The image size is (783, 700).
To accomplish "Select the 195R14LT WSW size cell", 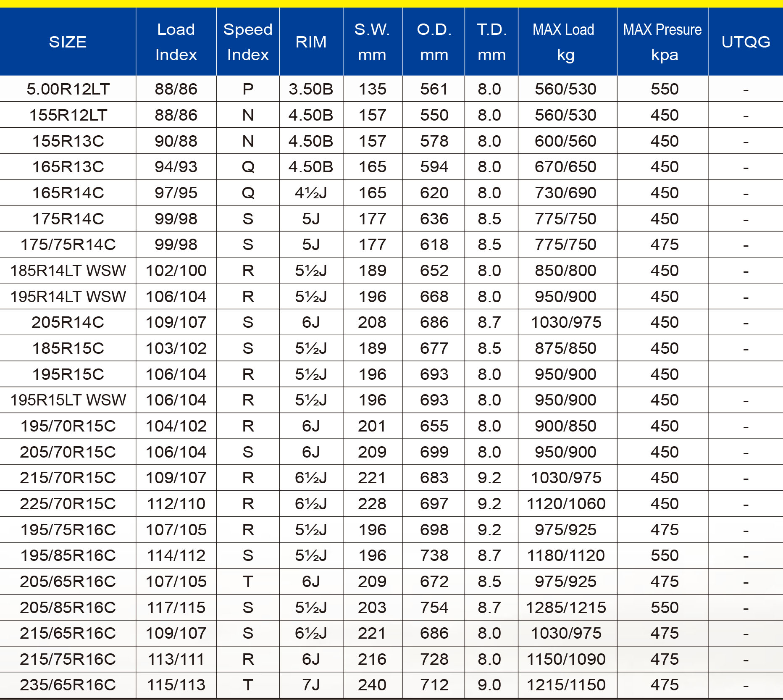I will [x=68, y=297].
